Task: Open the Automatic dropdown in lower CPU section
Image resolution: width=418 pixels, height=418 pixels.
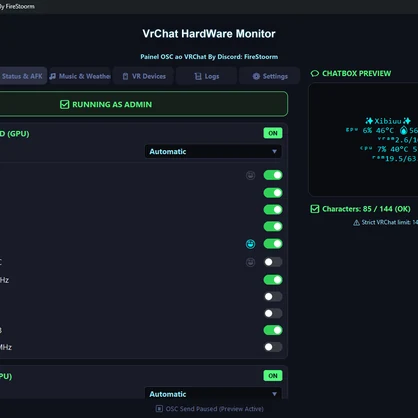Action: tap(213, 394)
